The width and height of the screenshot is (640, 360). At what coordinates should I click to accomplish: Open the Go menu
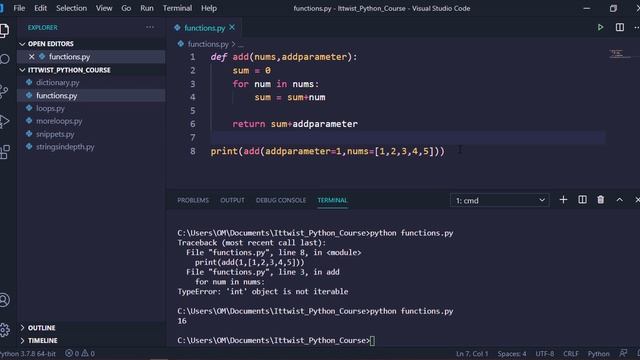[x=126, y=8]
